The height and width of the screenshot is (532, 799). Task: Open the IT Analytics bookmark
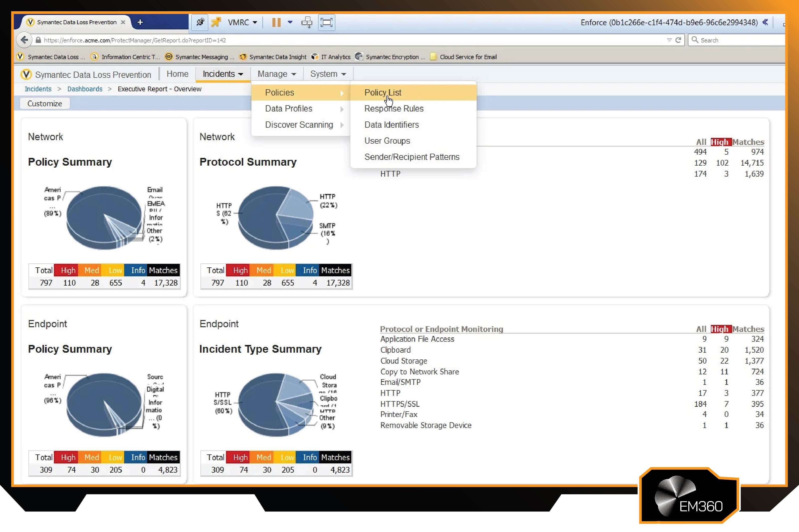[335, 57]
